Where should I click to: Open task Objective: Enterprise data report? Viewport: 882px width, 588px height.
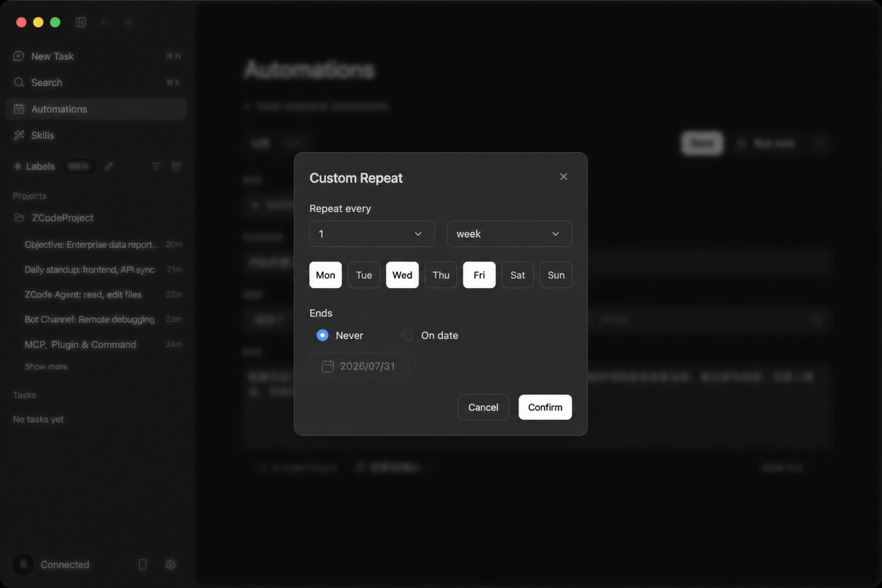click(96, 244)
